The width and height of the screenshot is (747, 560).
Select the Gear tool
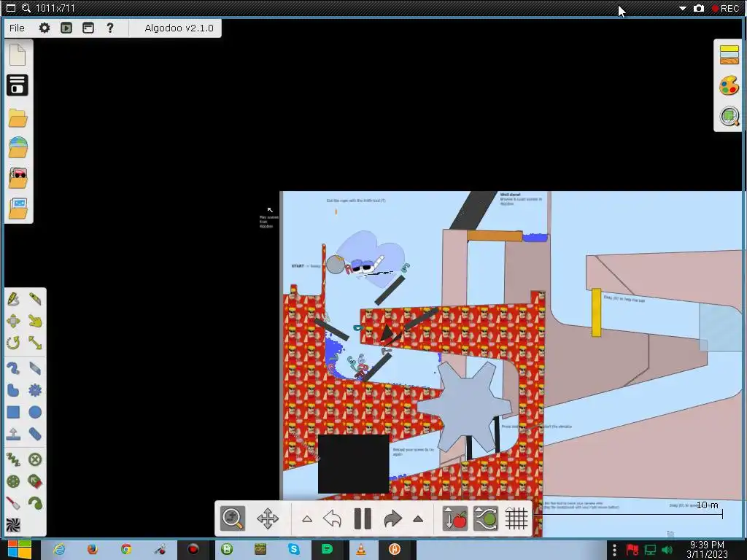click(35, 390)
